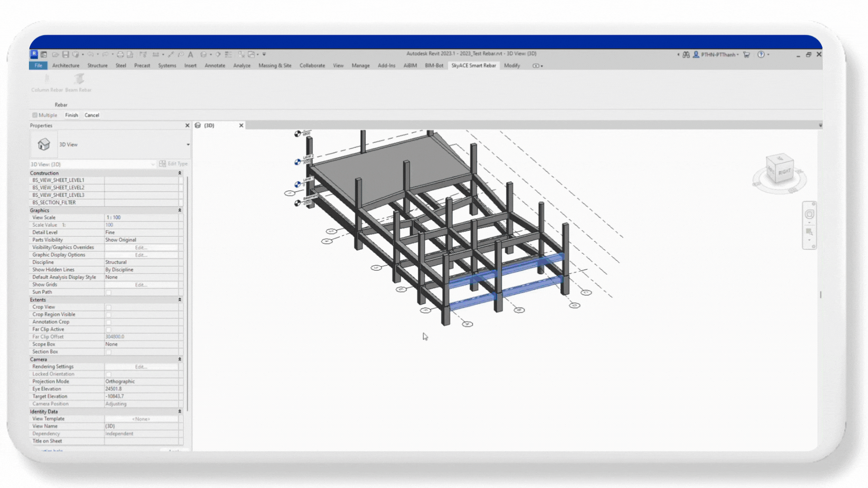This screenshot has width=868, height=488.
Task: Open the Structure ribbon tab
Action: (x=97, y=66)
